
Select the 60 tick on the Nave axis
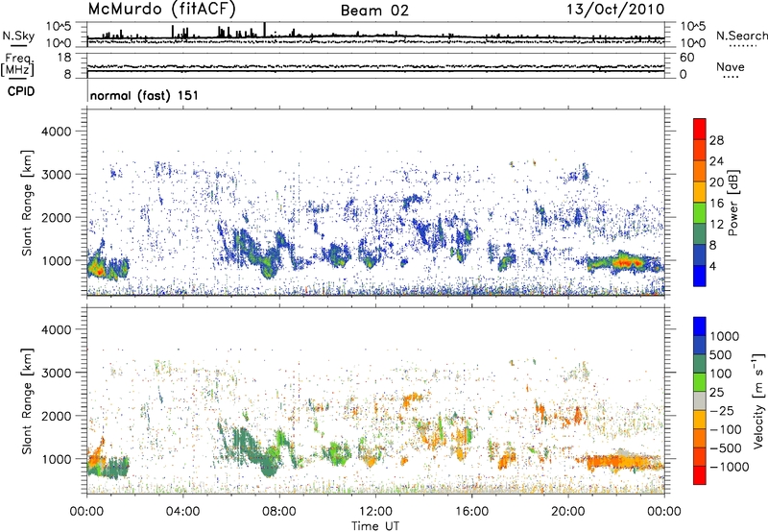pyautogui.click(x=687, y=58)
